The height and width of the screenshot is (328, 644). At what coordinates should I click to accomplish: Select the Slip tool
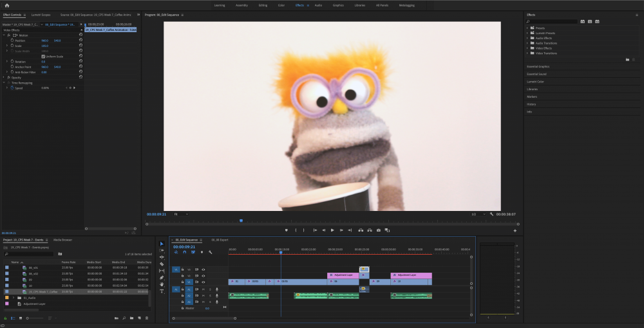point(162,271)
